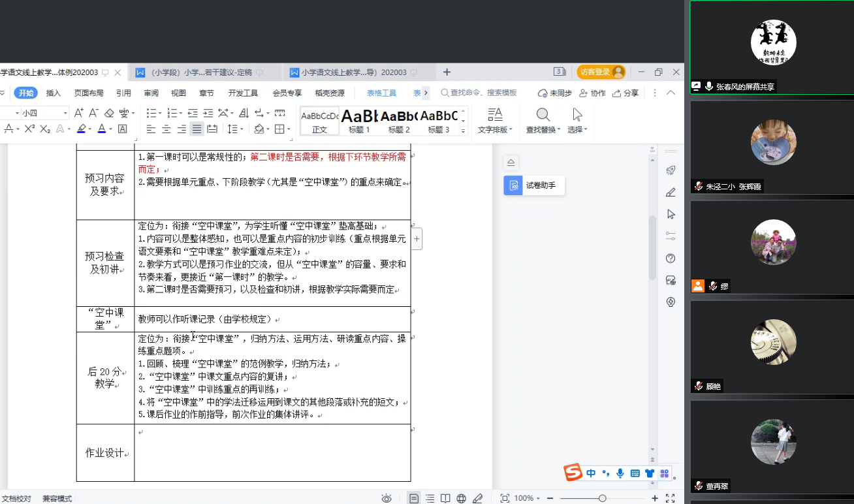Open zoom 100% dropdown

pos(527,498)
